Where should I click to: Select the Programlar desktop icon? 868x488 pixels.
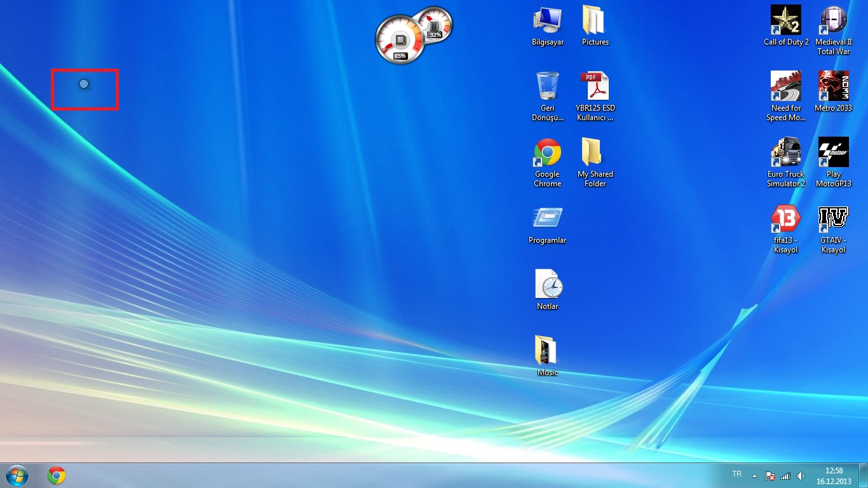[x=547, y=226]
